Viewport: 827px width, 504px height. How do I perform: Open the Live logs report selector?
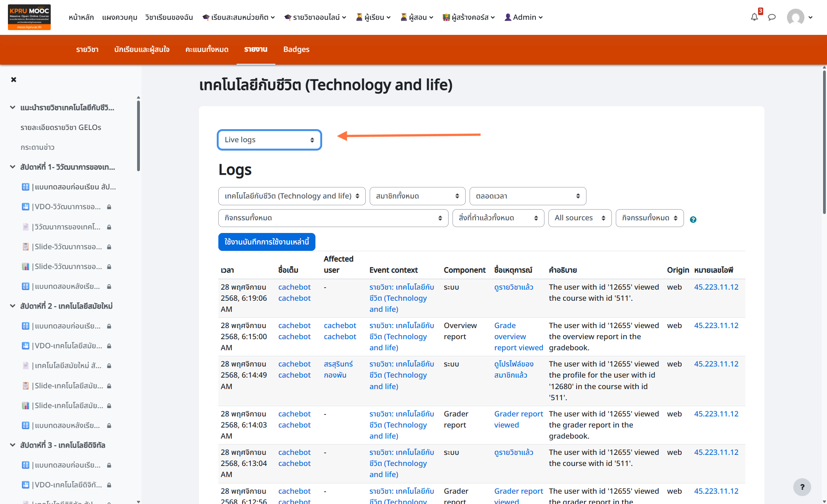pyautogui.click(x=269, y=140)
